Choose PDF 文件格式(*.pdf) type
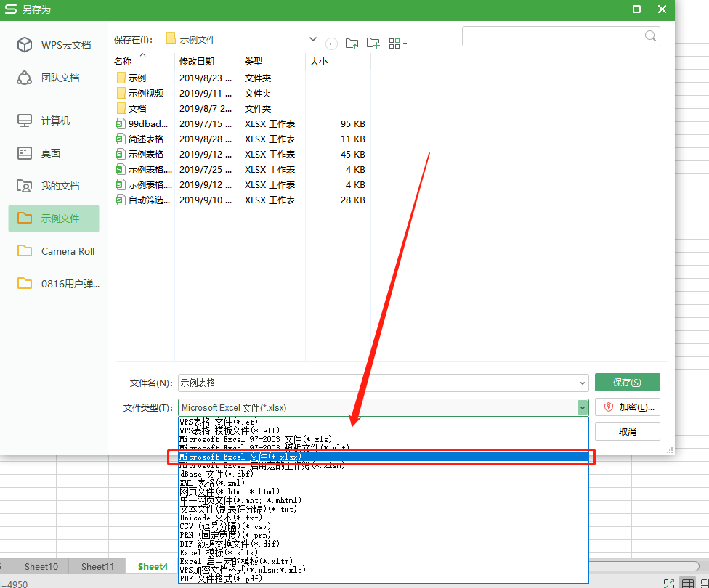The image size is (709, 588). (x=384, y=579)
